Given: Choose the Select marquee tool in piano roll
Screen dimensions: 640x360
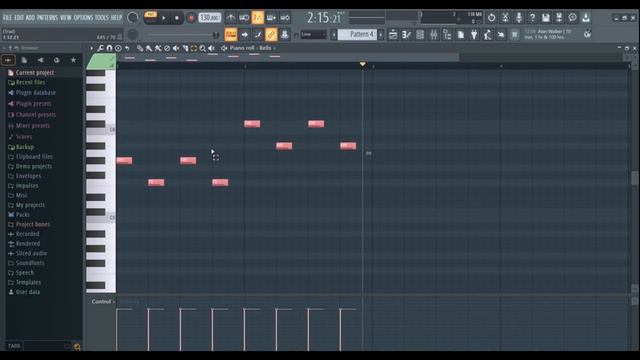Looking at the screenshot, I should tap(193, 48).
